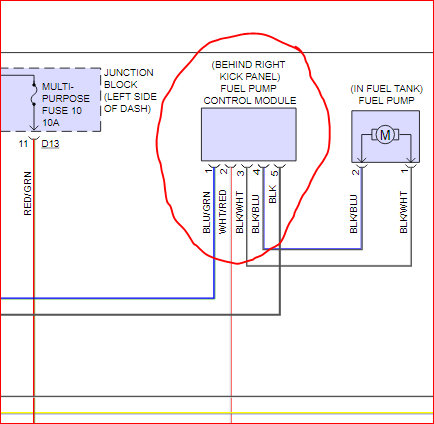Click the fuse symbol in the junction block
Viewport: 434px width, 424px height.
(34, 96)
